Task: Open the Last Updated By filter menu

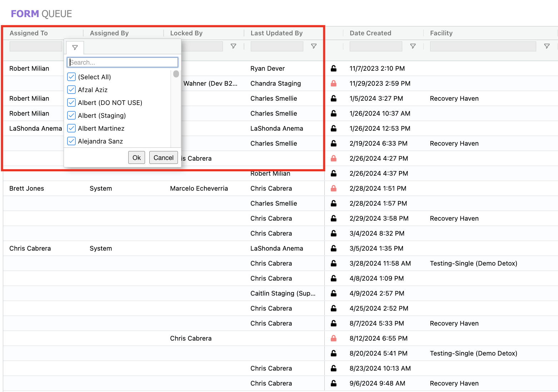Action: tap(314, 46)
